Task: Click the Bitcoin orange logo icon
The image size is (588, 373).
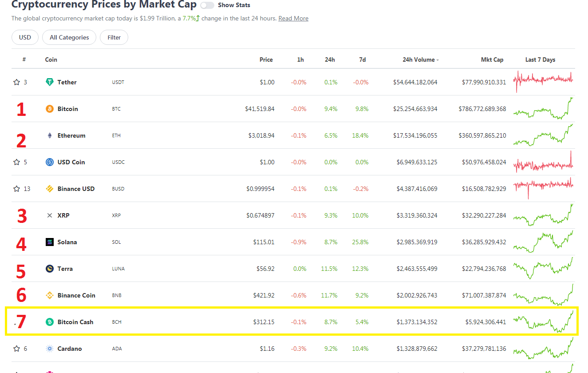Action: pyautogui.click(x=50, y=109)
